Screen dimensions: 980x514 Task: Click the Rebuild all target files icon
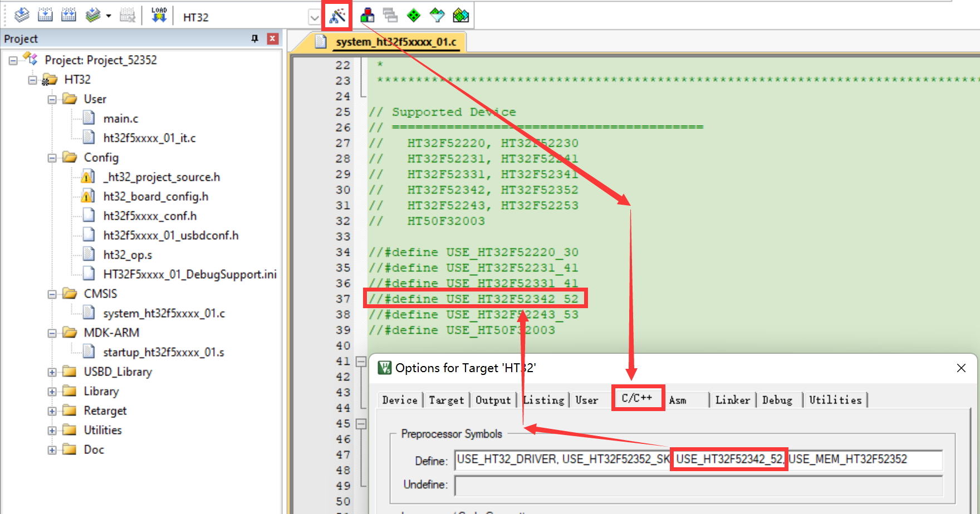[68, 16]
